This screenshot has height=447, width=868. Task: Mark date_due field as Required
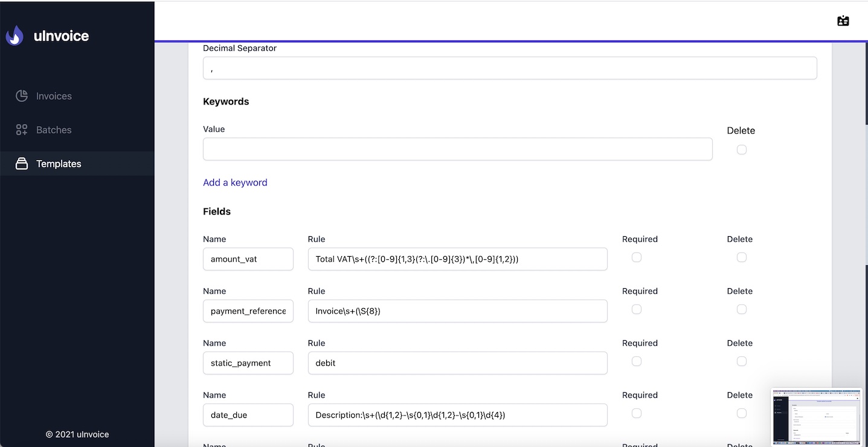pyautogui.click(x=637, y=413)
